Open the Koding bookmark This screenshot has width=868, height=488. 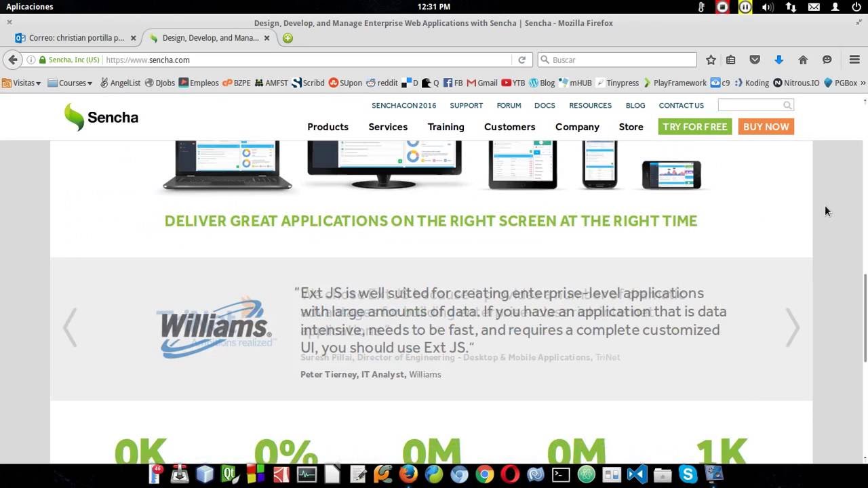pos(751,83)
